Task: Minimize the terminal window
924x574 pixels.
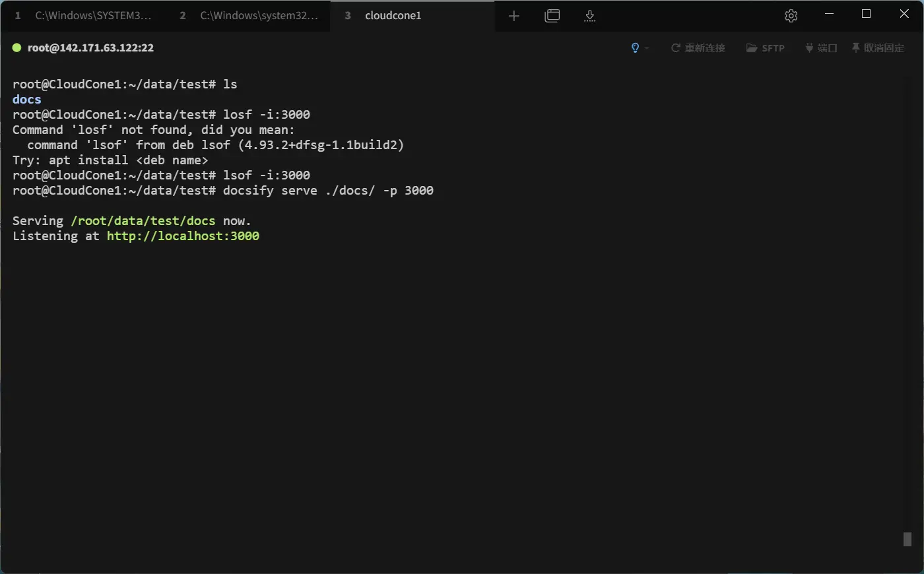Action: 830,14
